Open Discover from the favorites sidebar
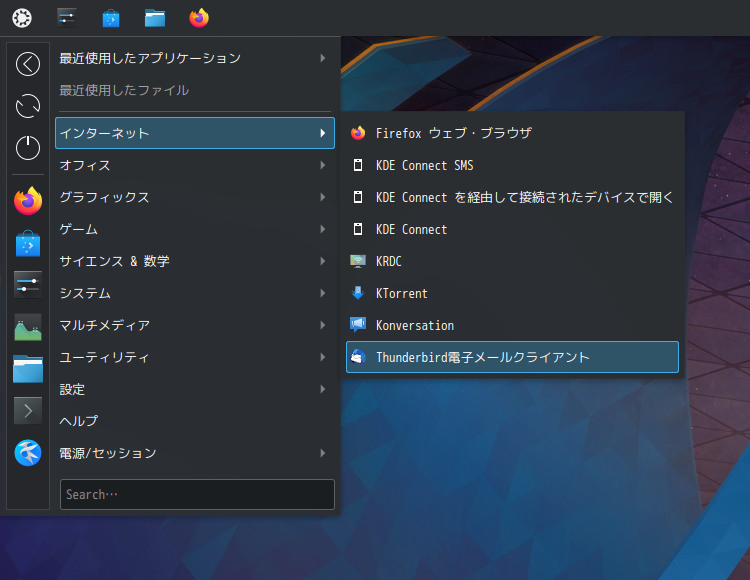Image resolution: width=750 pixels, height=580 pixels. pos(28,243)
